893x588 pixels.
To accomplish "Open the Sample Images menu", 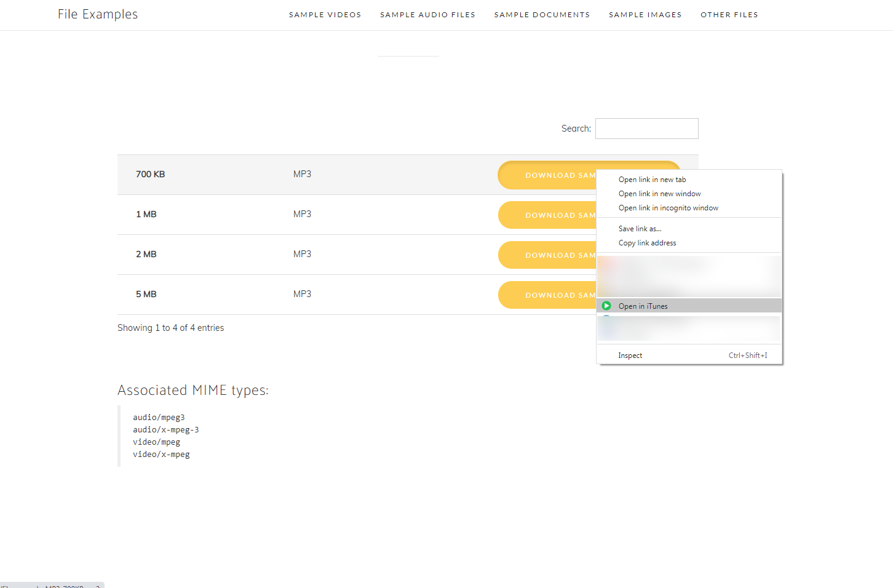I will (645, 15).
